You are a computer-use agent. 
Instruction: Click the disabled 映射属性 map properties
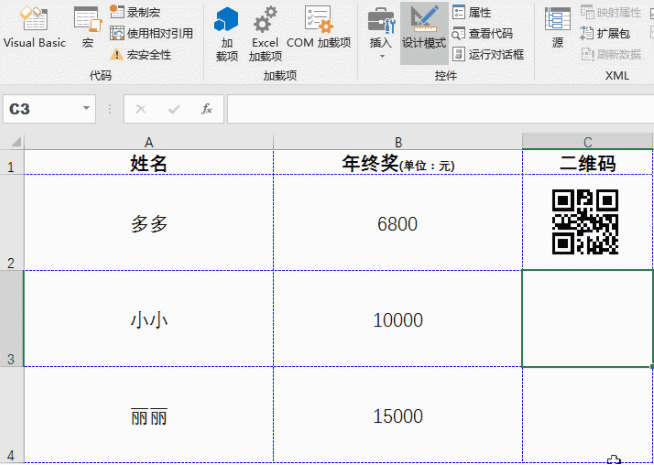point(611,12)
